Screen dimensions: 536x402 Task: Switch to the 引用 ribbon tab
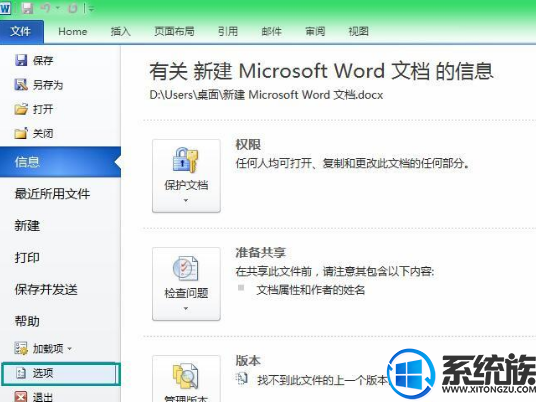click(228, 31)
